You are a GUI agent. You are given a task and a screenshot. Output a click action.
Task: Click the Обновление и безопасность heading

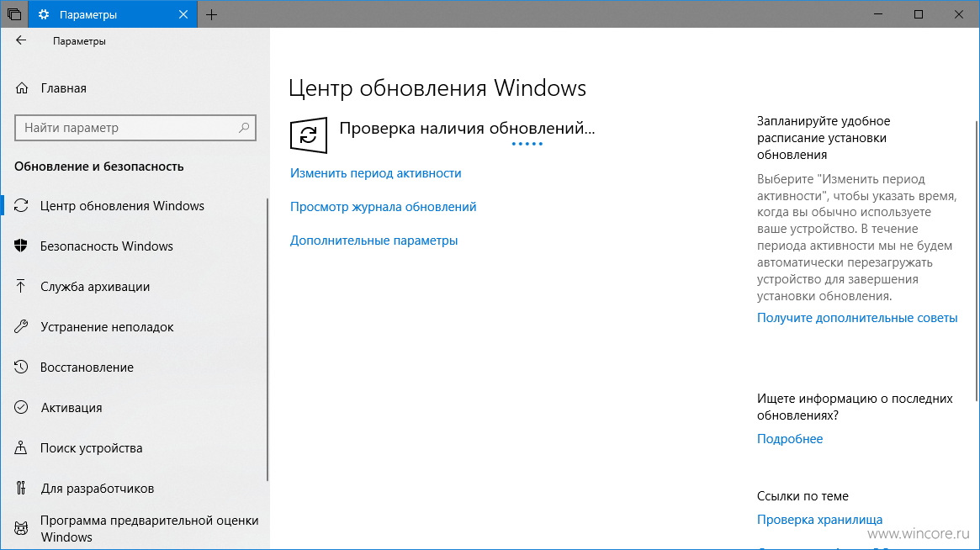tap(98, 167)
